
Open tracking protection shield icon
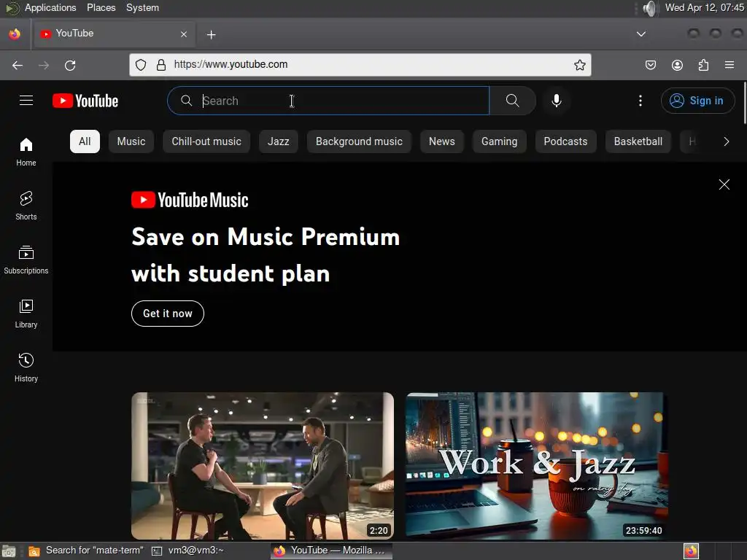coord(141,65)
